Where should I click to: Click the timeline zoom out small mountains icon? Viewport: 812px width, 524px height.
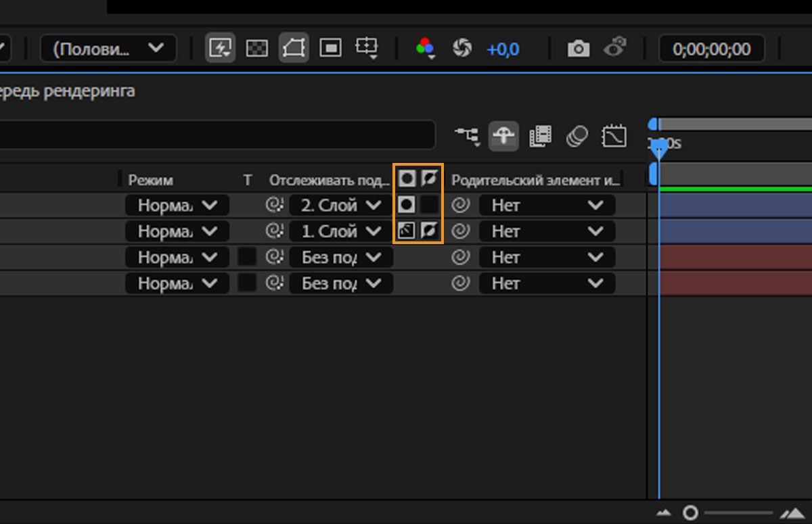click(662, 513)
